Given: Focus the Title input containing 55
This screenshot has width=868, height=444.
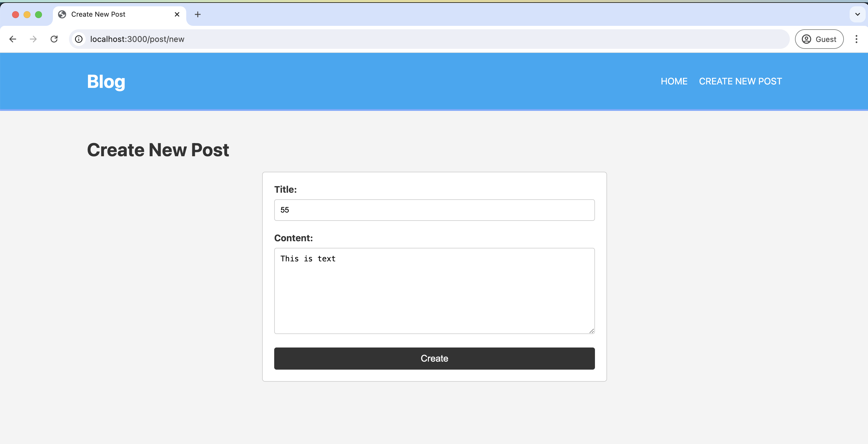Looking at the screenshot, I should tap(434, 210).
